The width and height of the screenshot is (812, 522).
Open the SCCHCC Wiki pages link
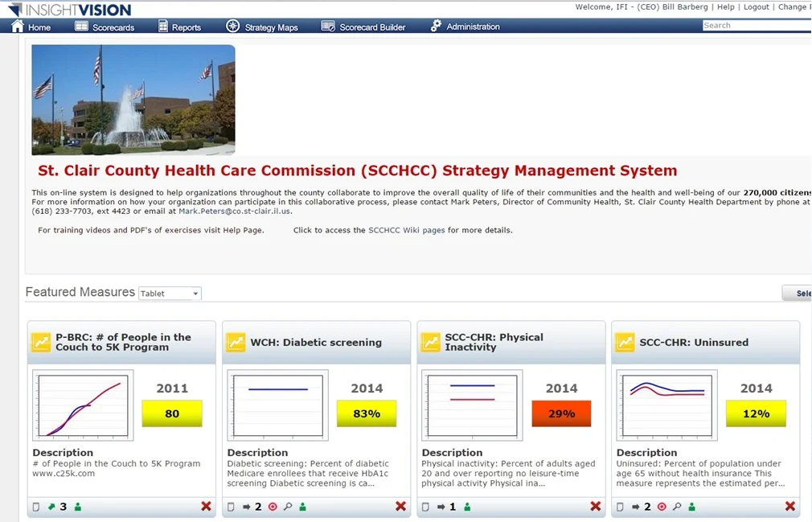[407, 230]
